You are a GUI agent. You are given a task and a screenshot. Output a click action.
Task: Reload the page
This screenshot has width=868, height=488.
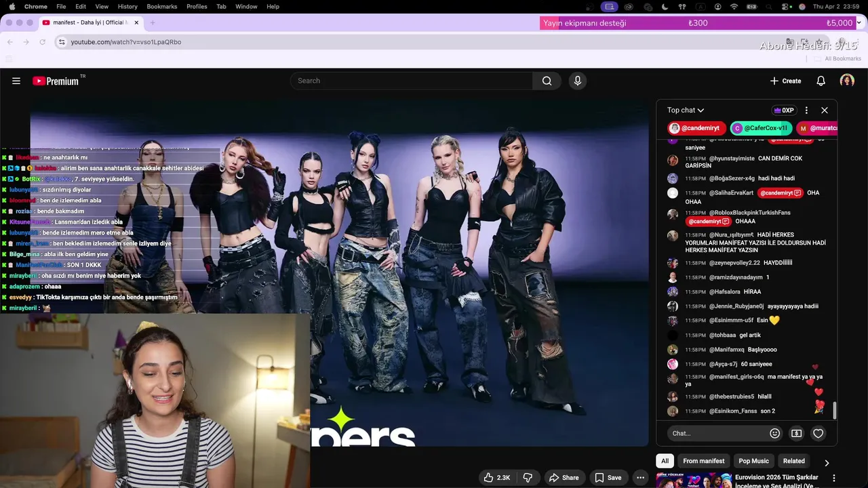[x=42, y=42]
